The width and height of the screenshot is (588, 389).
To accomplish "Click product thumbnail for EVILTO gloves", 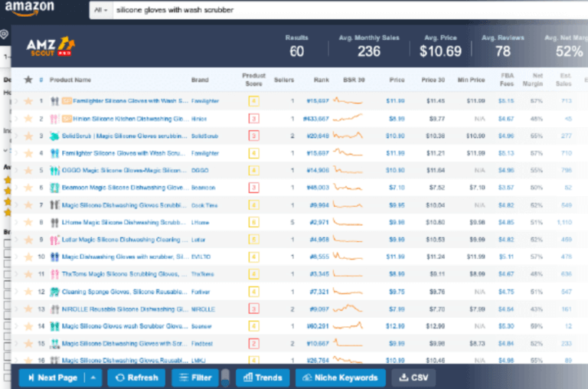I will 54,257.
